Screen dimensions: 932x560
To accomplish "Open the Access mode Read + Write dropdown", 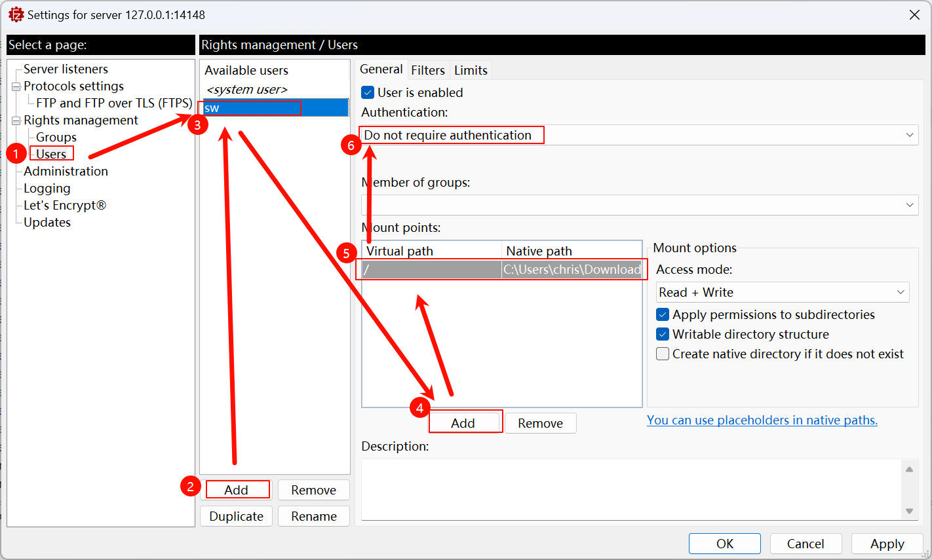I will (783, 292).
